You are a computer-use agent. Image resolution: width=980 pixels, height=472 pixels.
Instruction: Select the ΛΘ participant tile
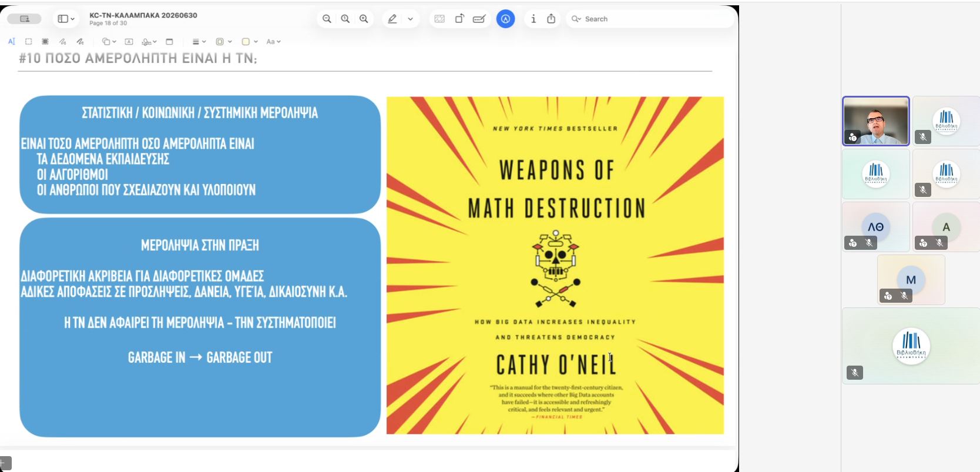point(875,227)
